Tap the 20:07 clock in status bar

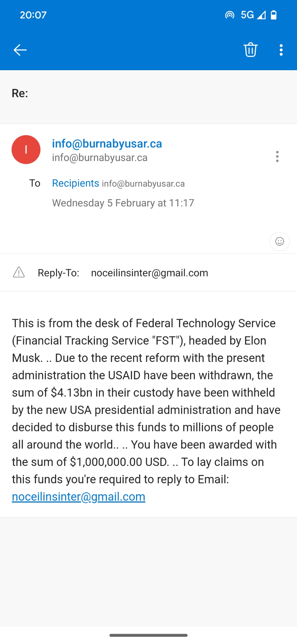[x=33, y=15]
